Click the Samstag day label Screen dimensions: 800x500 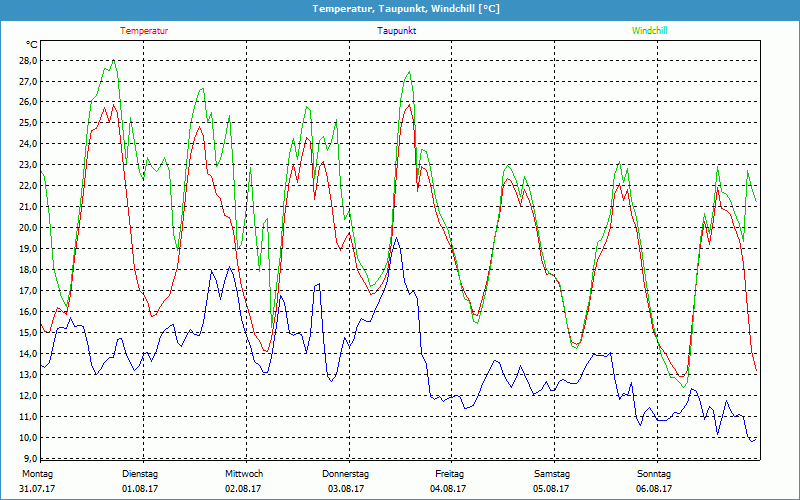pos(552,474)
